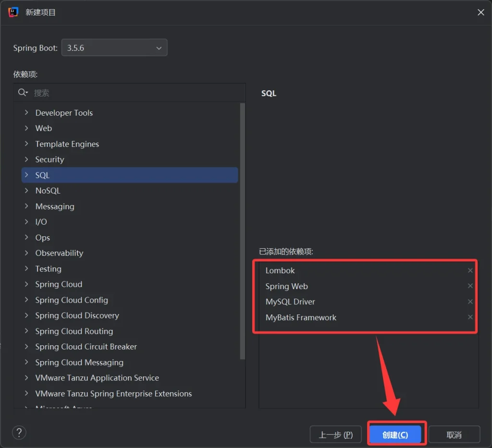Remove Lombok from added dependencies
Screen dimensions: 492x448
coord(470,270)
